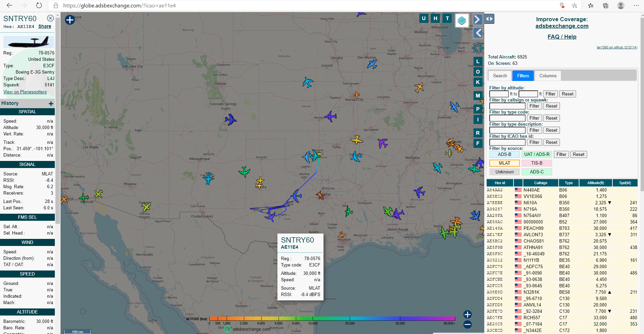Image resolution: width=644 pixels, height=334 pixels.
Task: Toggle the T map button
Action: [447, 18]
